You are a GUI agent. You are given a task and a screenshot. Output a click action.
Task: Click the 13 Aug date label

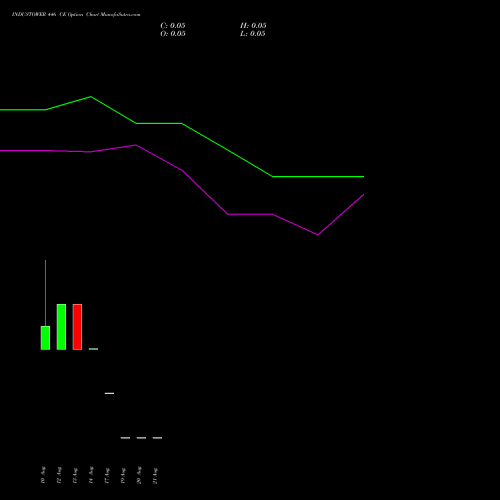click(x=75, y=475)
